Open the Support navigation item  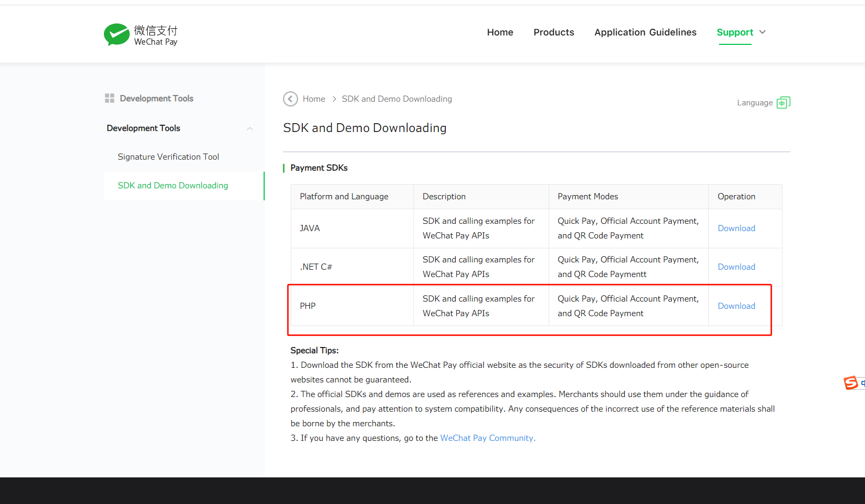pos(735,32)
